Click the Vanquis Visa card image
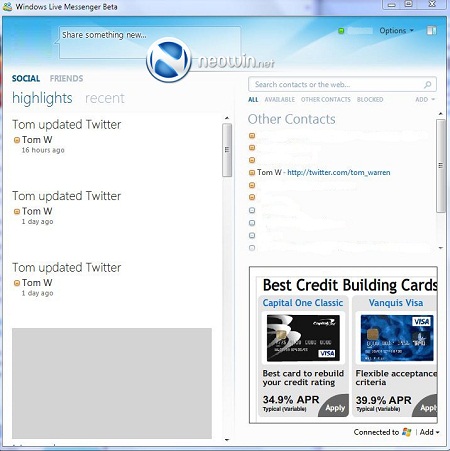 [x=397, y=338]
